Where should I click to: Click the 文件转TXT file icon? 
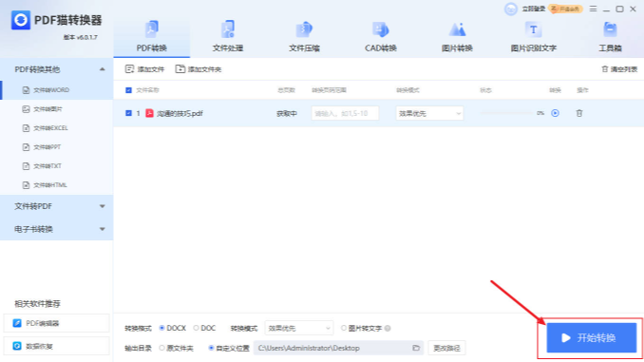pos(26,166)
